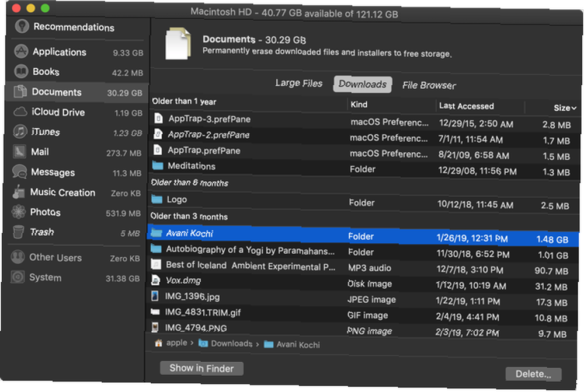Click the green window zoom button
This screenshot has width=584, height=392.
45,8
